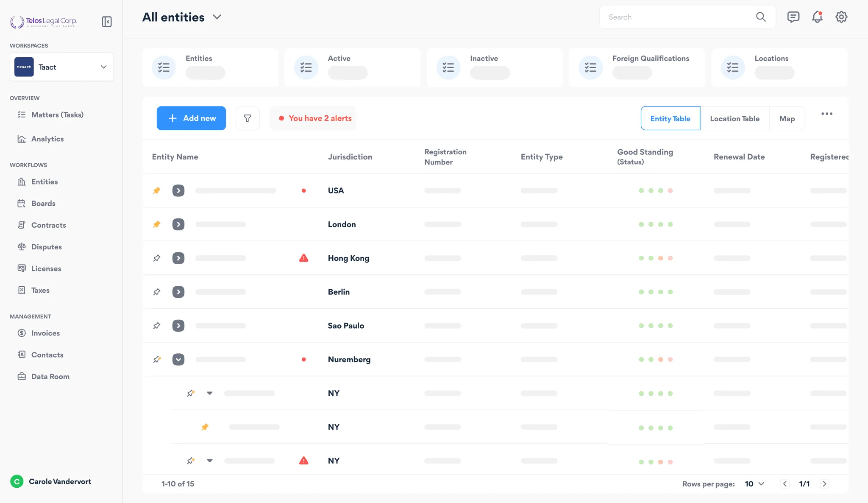Click the Add new button
This screenshot has width=868, height=503.
point(191,118)
